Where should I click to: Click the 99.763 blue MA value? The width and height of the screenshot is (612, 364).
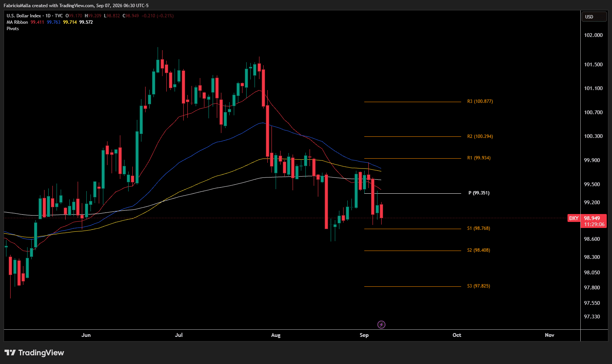click(54, 22)
